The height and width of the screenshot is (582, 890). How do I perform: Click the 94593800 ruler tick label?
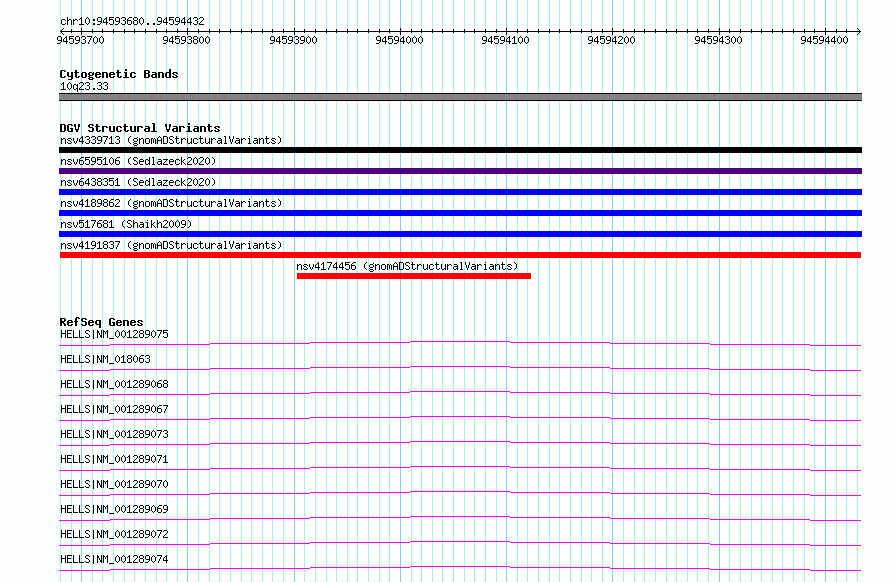[186, 40]
